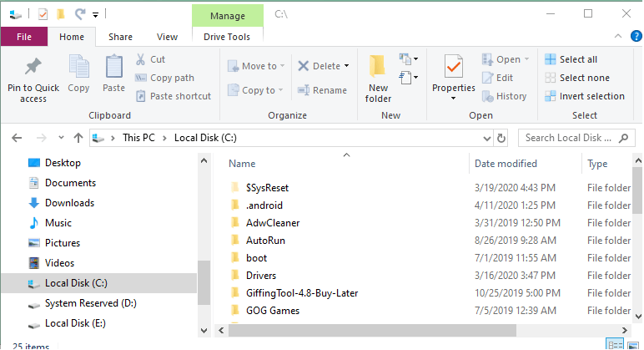Open the Drive Tools tab

(227, 37)
